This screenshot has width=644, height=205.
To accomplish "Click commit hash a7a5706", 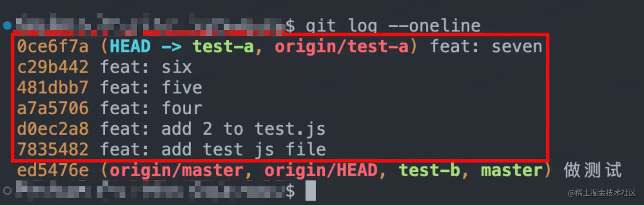I will pyautogui.click(x=53, y=108).
